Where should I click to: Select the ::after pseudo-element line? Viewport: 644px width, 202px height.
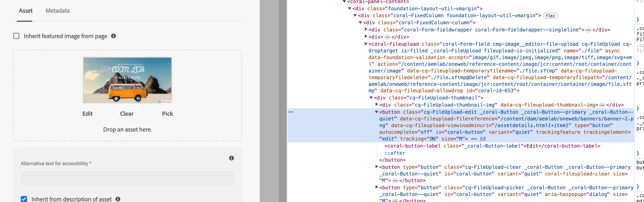[395, 153]
